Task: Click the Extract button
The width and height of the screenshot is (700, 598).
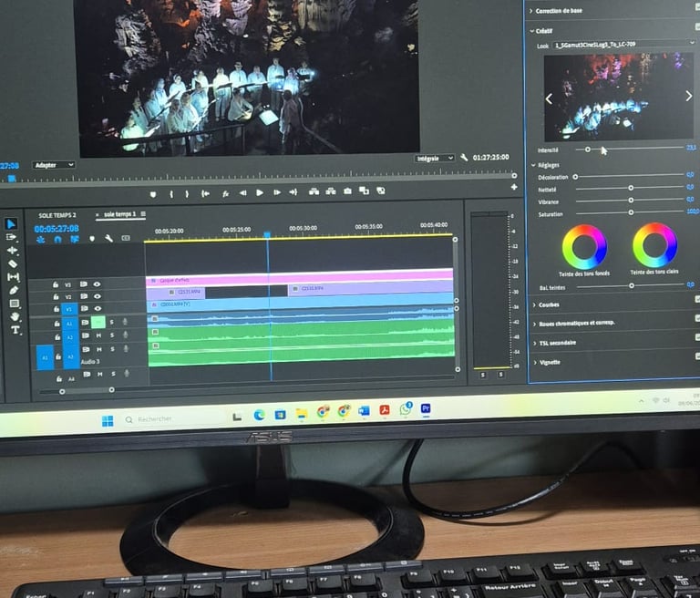Action: (x=331, y=191)
